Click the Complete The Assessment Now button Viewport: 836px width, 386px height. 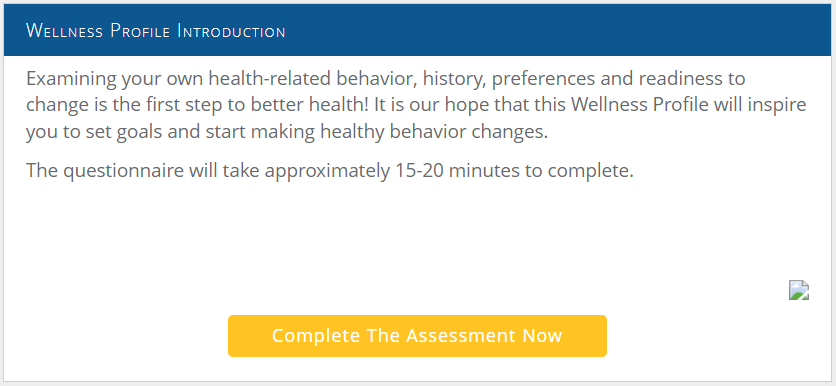pos(417,336)
